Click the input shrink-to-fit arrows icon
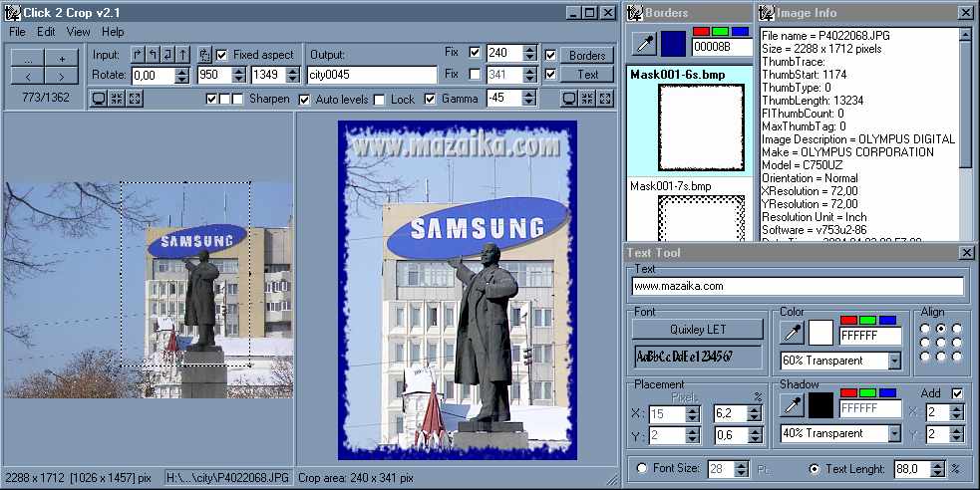The width and height of the screenshot is (980, 490). (117, 98)
